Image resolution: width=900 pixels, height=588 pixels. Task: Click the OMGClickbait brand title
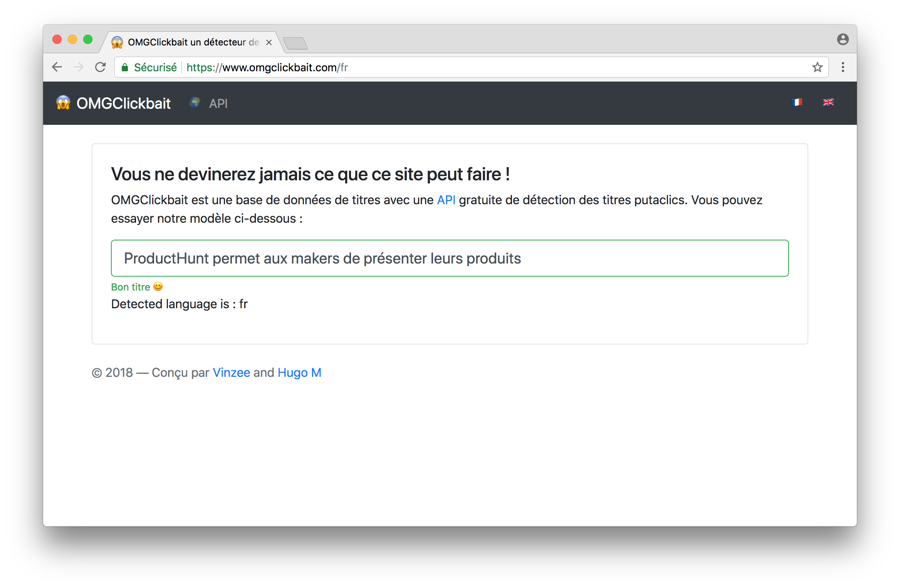click(x=123, y=104)
